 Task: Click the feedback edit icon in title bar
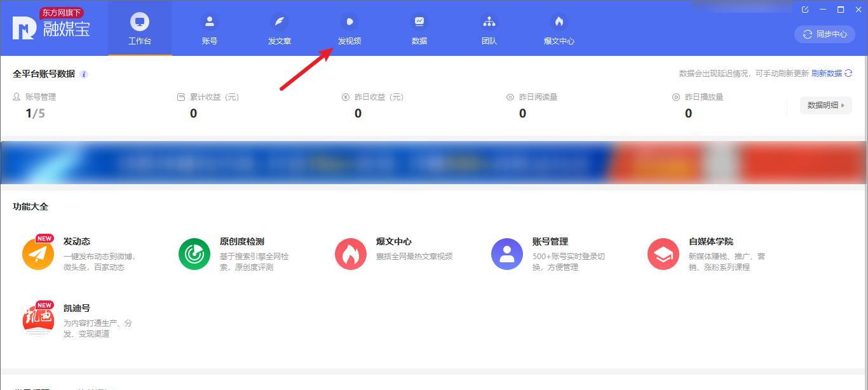click(x=805, y=10)
